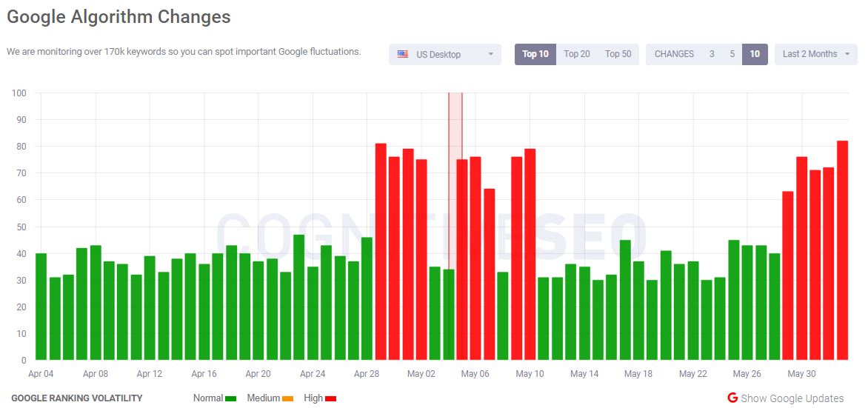
Task: Click the Apr 20 axis label
Action: [x=258, y=374]
